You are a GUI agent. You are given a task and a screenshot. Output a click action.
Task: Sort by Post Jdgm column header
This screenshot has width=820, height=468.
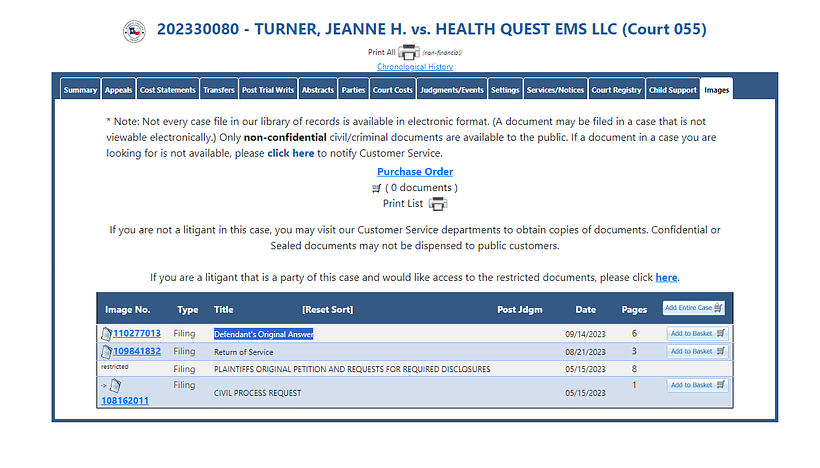click(x=520, y=310)
